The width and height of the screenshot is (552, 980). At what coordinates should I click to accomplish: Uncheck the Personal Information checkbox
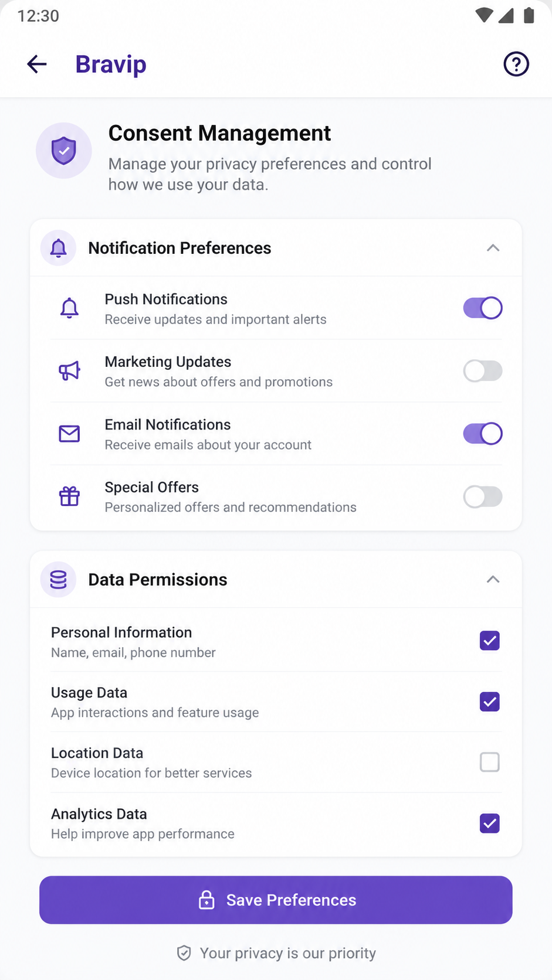[490, 641]
